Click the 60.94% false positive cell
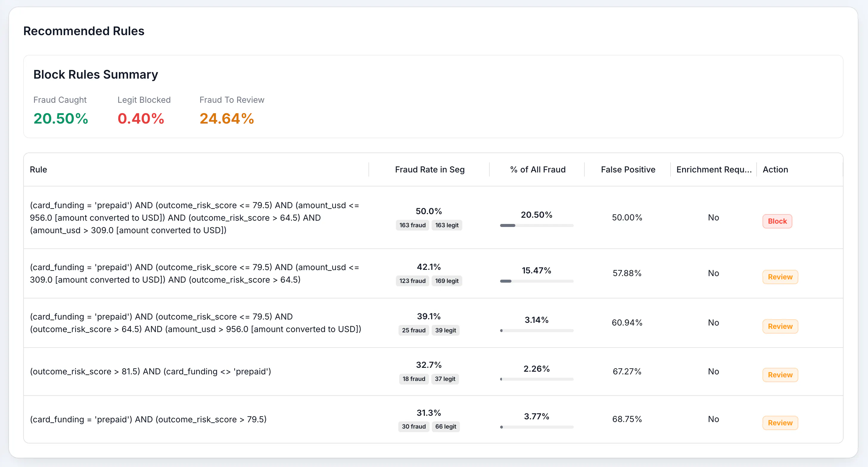The image size is (868, 467). (x=627, y=323)
